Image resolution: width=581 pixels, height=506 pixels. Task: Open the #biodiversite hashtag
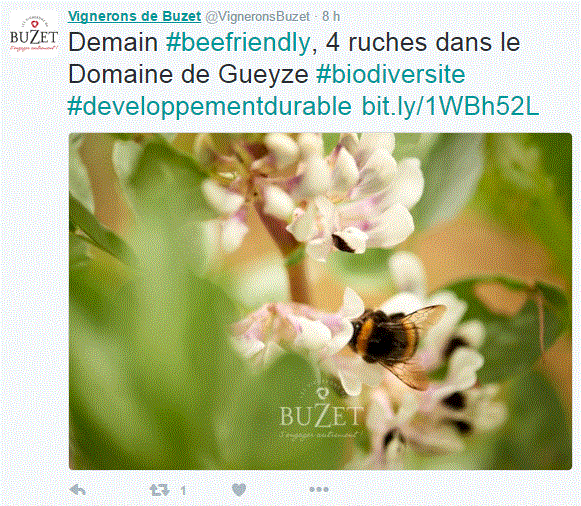coord(391,74)
